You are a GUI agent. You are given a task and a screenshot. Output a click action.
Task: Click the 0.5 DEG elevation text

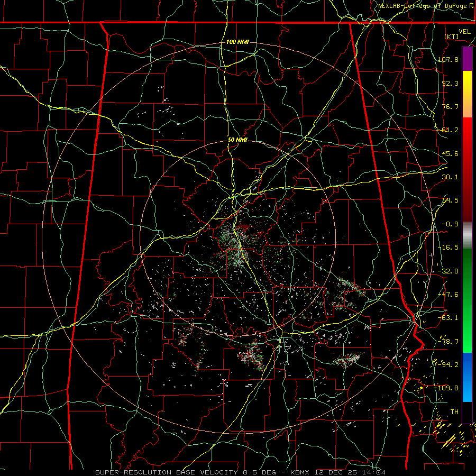click(x=259, y=472)
